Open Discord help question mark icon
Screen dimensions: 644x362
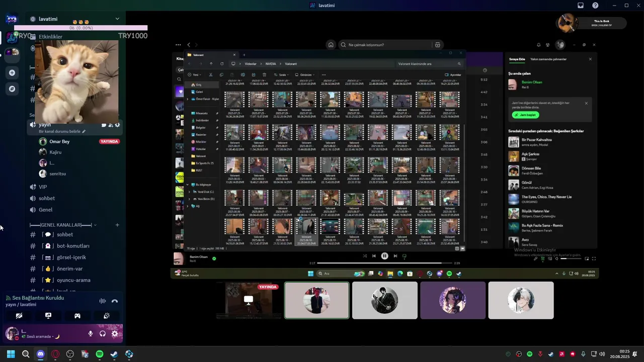pos(595,6)
